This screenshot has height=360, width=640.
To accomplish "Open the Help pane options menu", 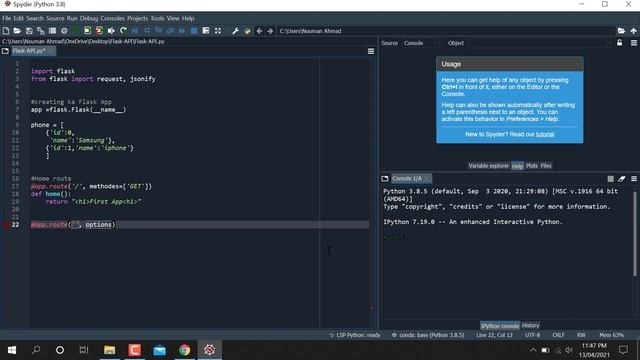I will [x=633, y=43].
